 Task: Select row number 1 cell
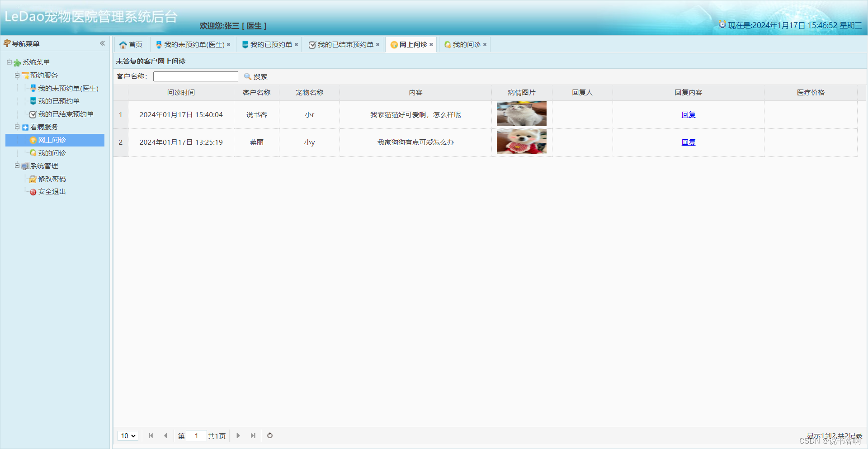click(x=121, y=115)
